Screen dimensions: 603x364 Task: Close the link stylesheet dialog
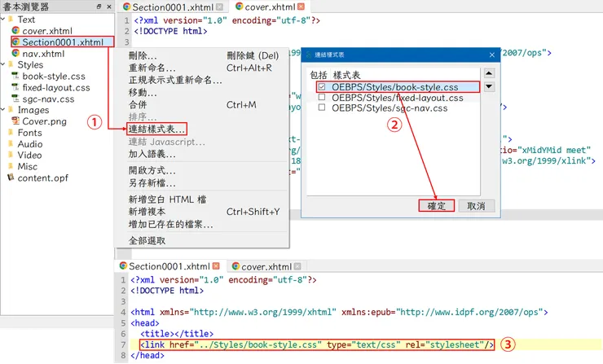coord(492,55)
